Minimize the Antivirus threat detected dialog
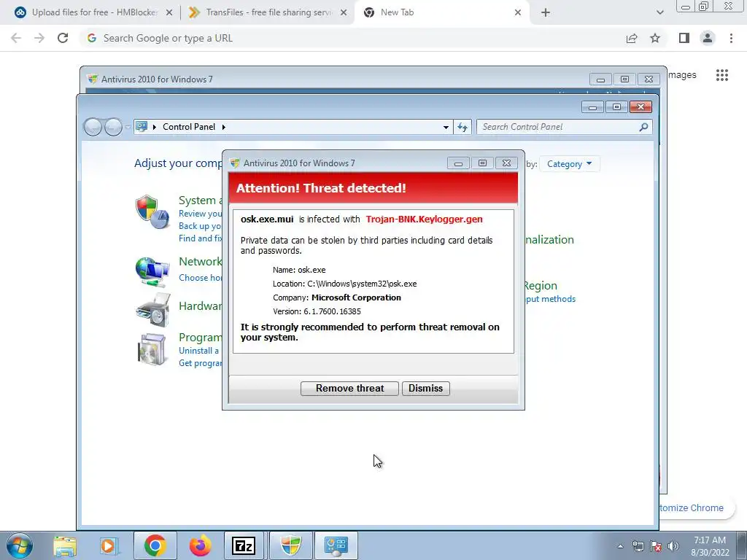The image size is (747, 560). click(x=458, y=163)
